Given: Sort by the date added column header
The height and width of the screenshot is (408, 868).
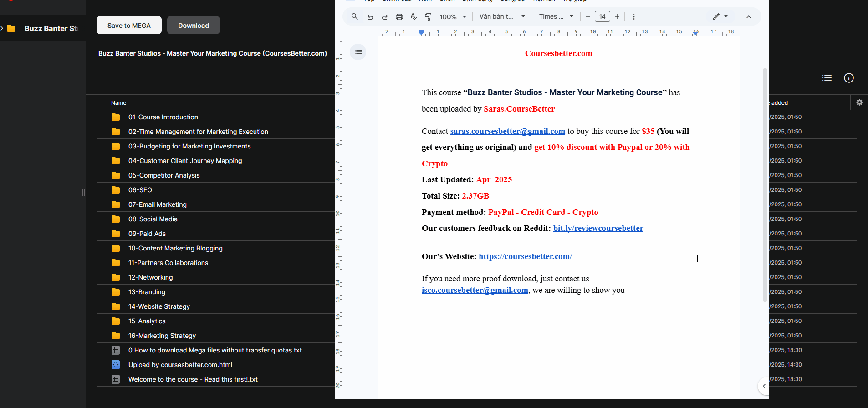Looking at the screenshot, I should click(778, 103).
